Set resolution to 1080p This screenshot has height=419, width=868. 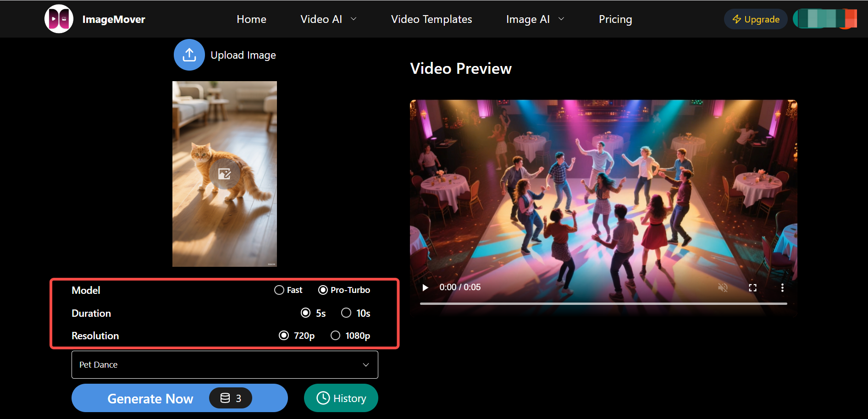[x=350, y=336]
